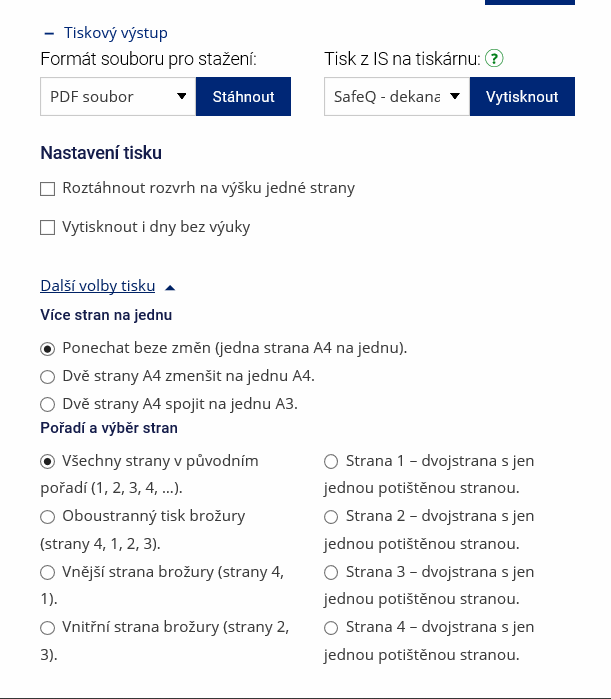Choose Dvě strany A4 zmenšit na jednu A4
Image resolution: width=611 pixels, height=699 pixels.
(47, 377)
